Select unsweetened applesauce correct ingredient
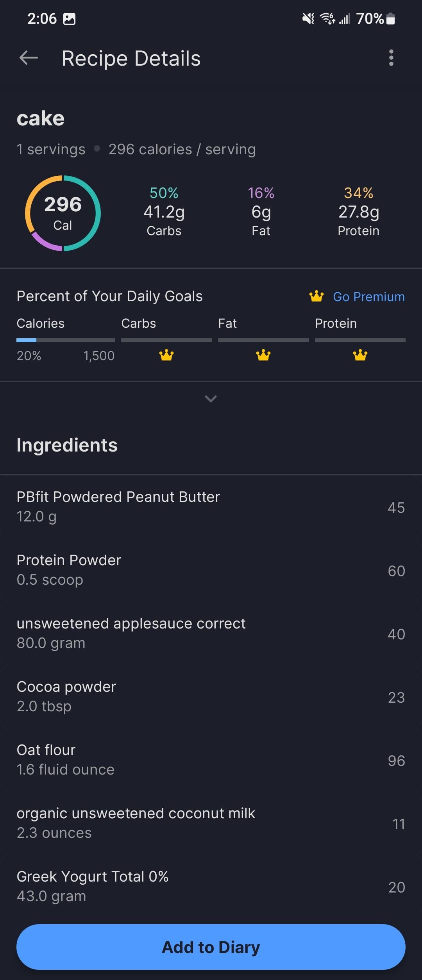 211,634
